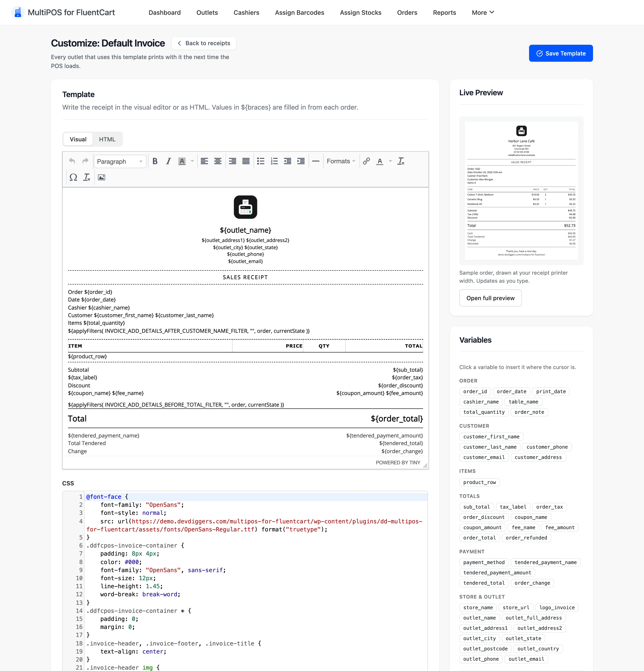
Task: Insert the customer_email variable
Action: (484, 457)
